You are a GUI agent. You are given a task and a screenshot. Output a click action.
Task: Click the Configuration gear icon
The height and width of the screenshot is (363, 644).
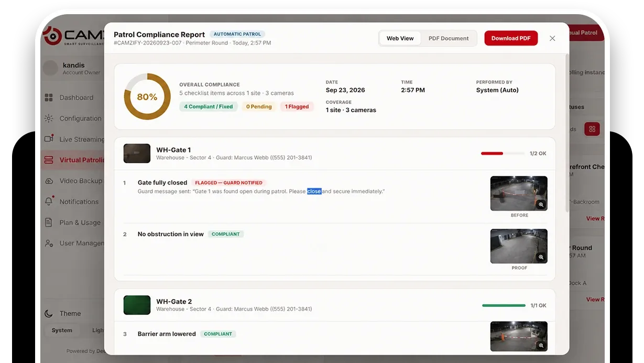49,119
